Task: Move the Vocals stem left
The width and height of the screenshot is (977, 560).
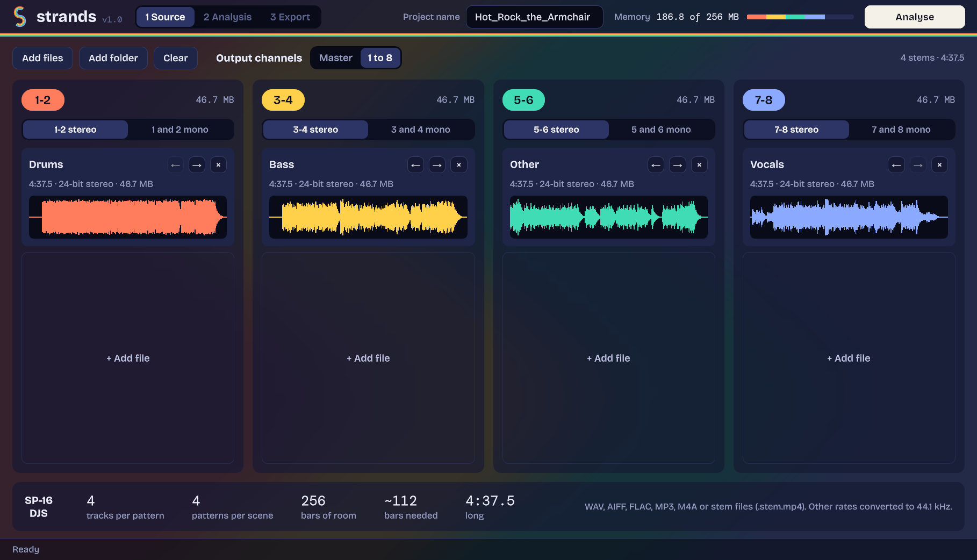Action: pos(896,165)
